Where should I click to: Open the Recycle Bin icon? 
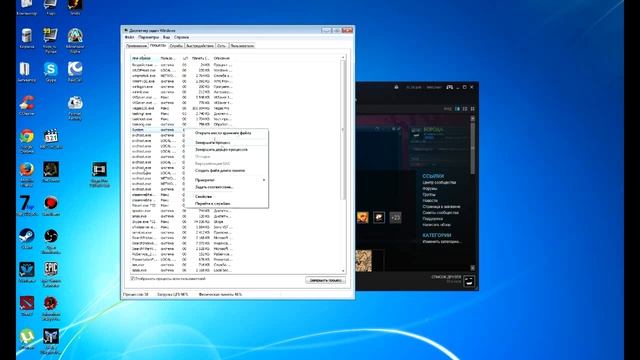click(x=27, y=39)
